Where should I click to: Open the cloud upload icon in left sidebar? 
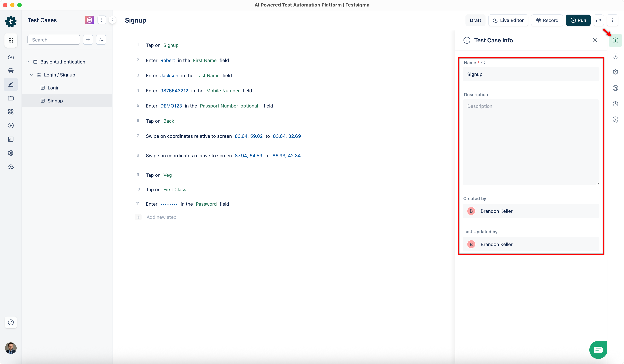pos(11,167)
